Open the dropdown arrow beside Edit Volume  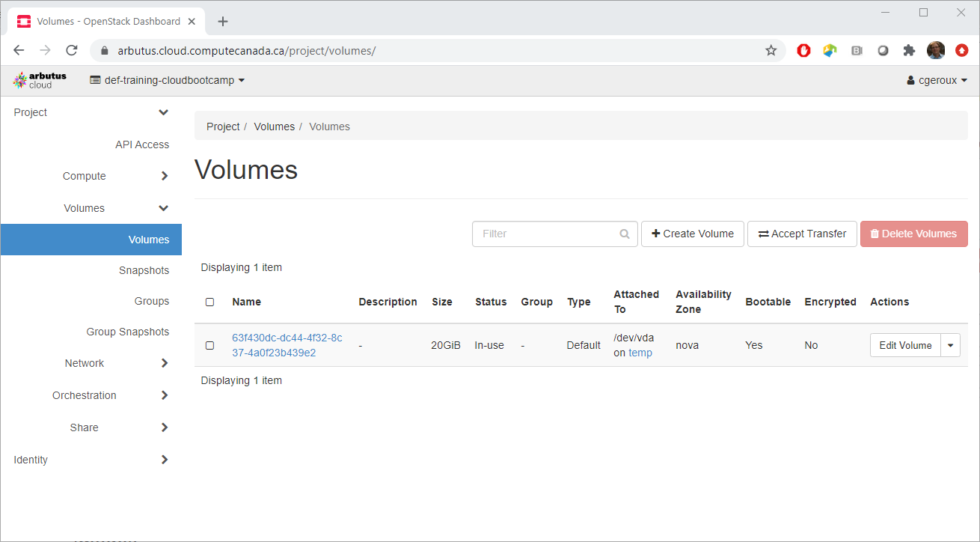(x=951, y=345)
